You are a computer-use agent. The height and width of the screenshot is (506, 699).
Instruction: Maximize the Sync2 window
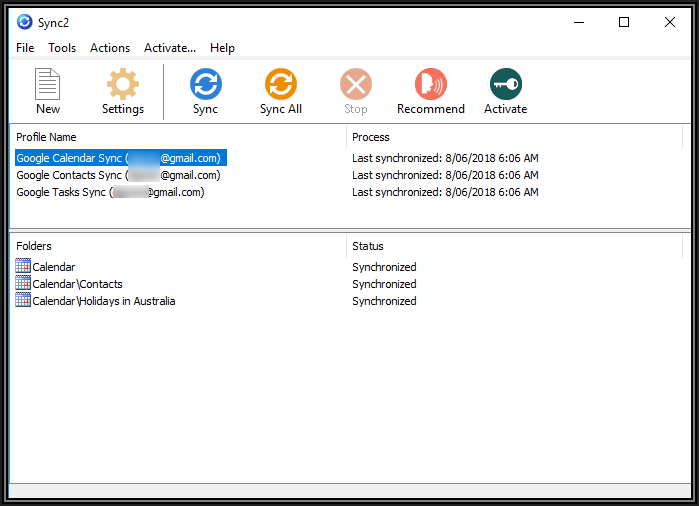coord(624,22)
